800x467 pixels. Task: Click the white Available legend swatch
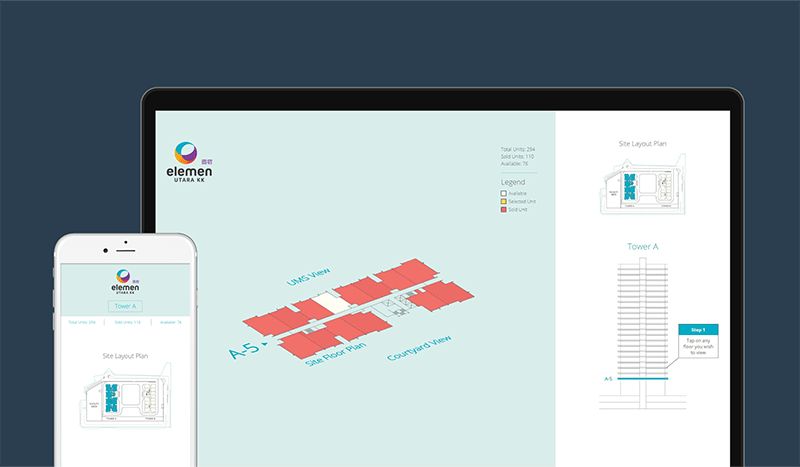pos(504,193)
